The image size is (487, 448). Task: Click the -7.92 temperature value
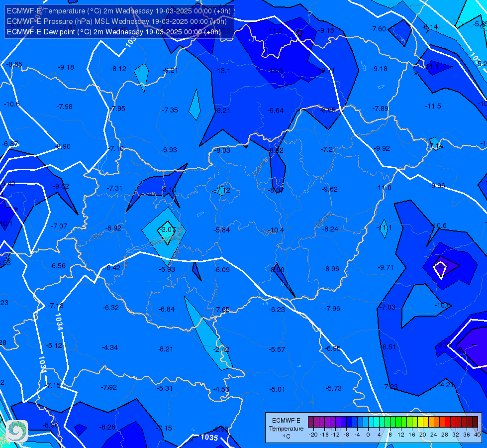click(x=109, y=387)
